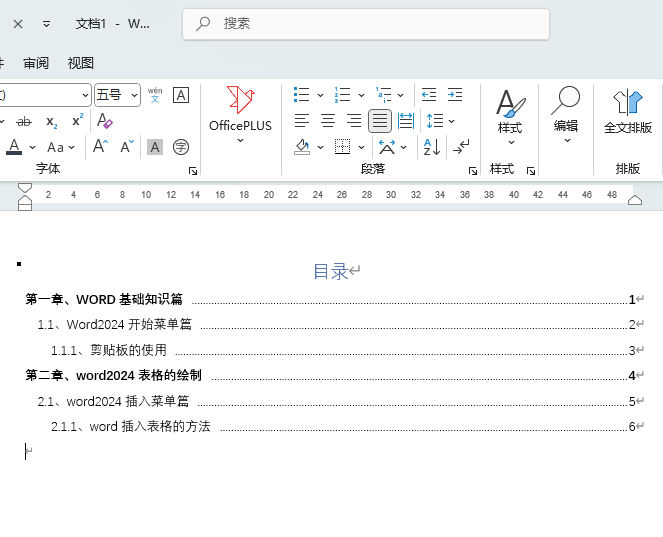This screenshot has height=537, width=663.
Task: Click the search box
Action: (x=366, y=24)
